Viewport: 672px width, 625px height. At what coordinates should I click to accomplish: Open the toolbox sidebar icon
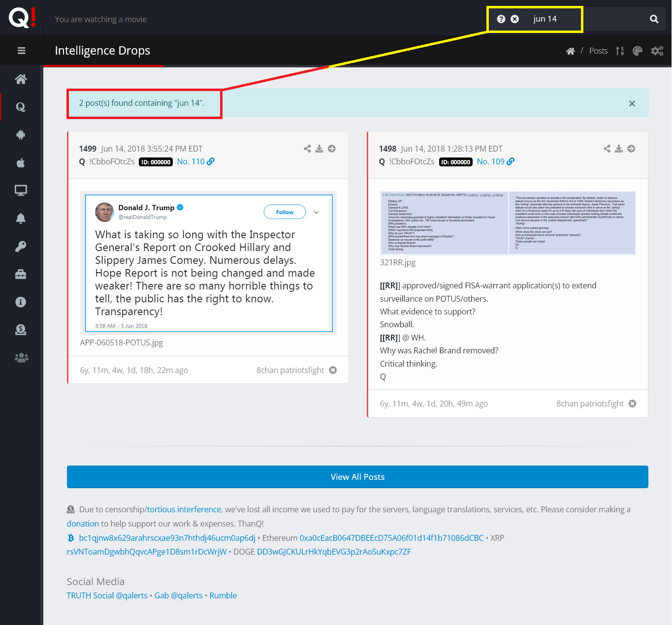(21, 274)
